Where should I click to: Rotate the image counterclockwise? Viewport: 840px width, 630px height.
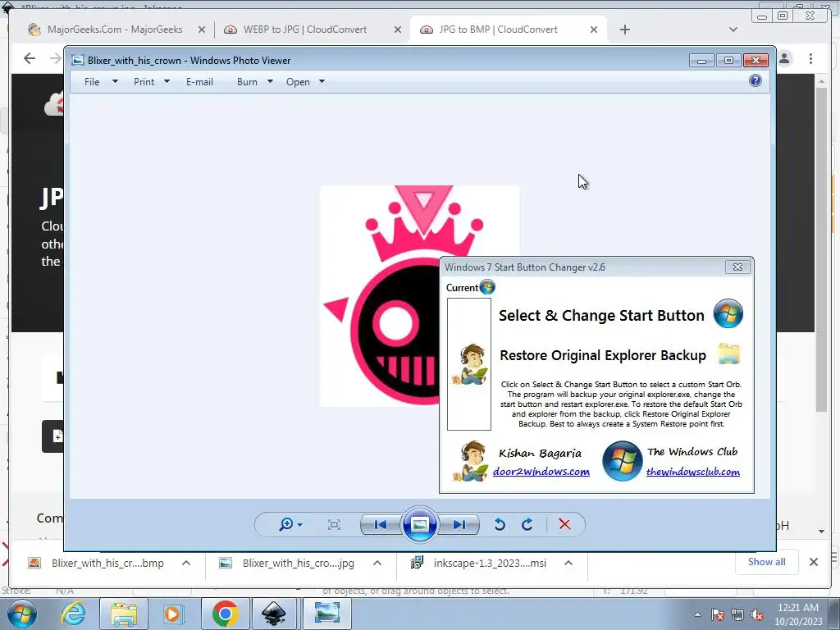(x=500, y=524)
